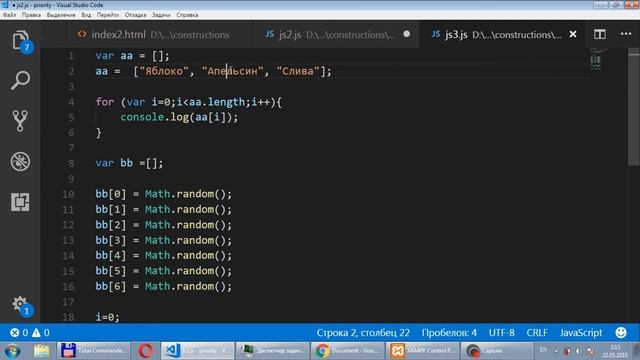Click the editor vertical scrollbar thumb

[x=634, y=107]
